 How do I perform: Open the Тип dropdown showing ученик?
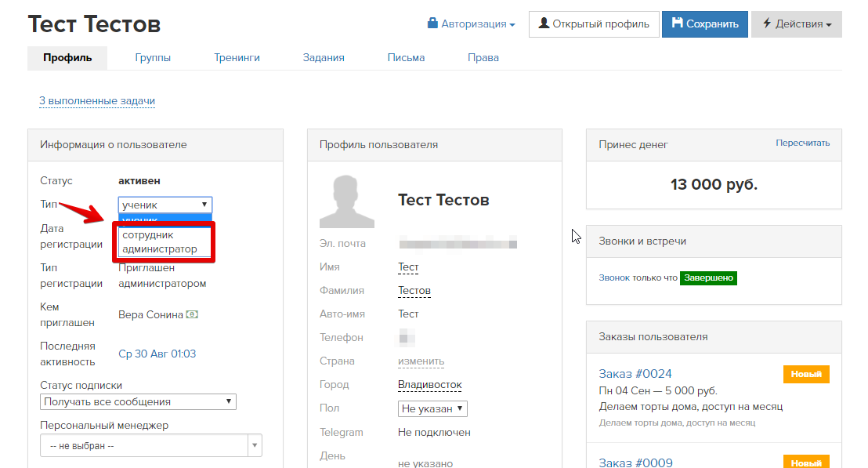coord(165,205)
